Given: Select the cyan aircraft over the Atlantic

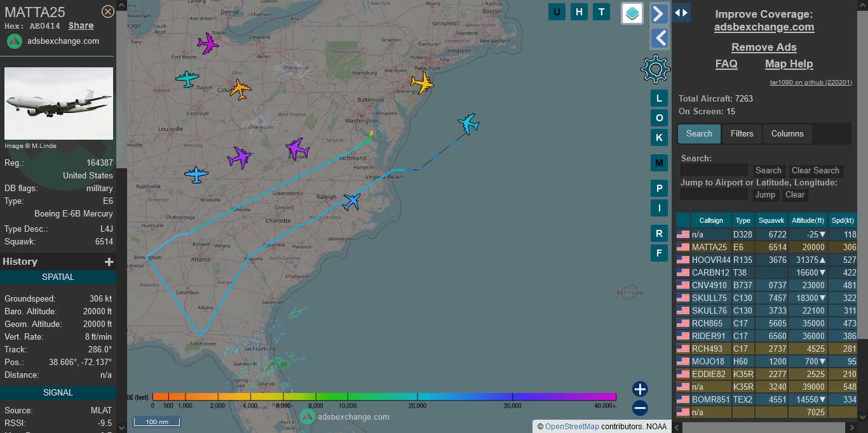Looking at the screenshot, I should tap(468, 123).
